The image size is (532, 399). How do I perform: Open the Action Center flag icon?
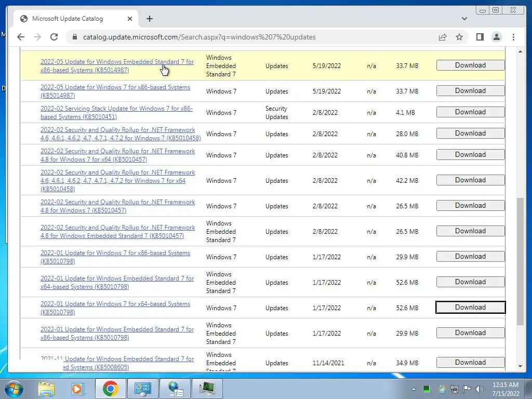point(467,389)
